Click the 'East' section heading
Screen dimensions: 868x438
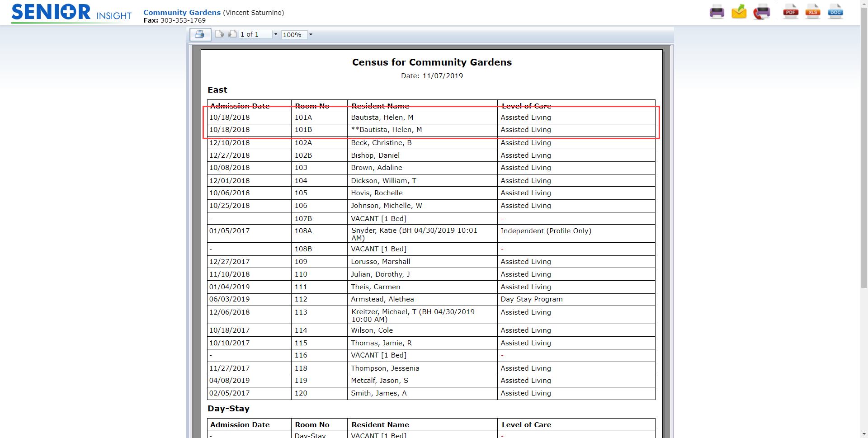point(217,90)
